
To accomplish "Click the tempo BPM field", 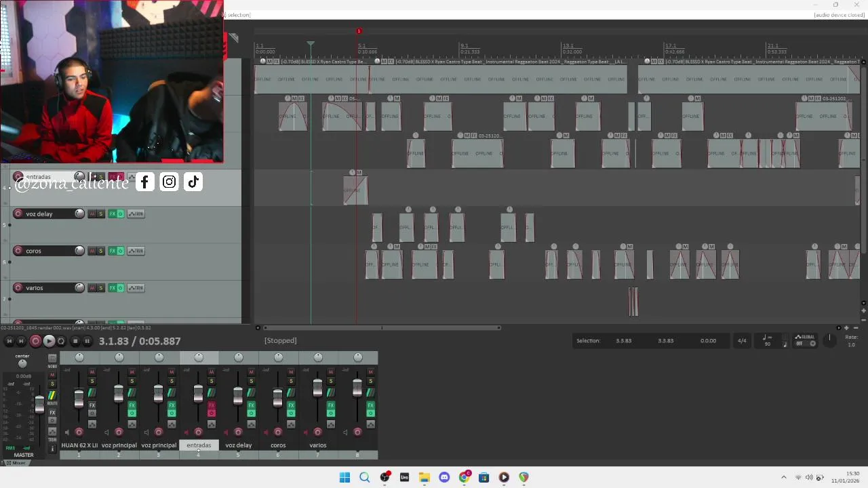I will click(x=768, y=344).
